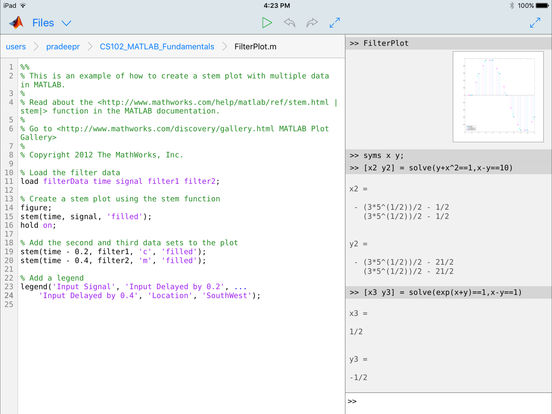Click the y2 = output label
This screenshot has width=552, height=414.
(x=358, y=244)
